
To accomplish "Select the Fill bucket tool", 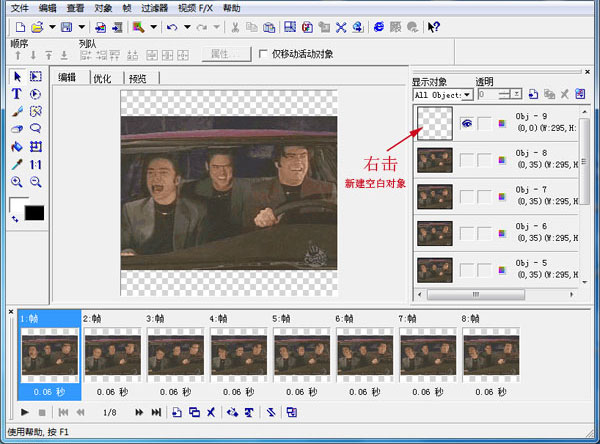I will click(16, 147).
